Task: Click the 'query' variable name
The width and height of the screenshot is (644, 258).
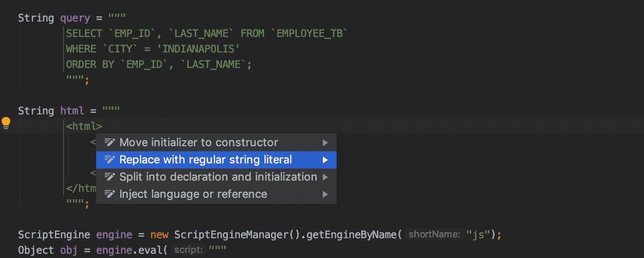Action: click(x=75, y=18)
